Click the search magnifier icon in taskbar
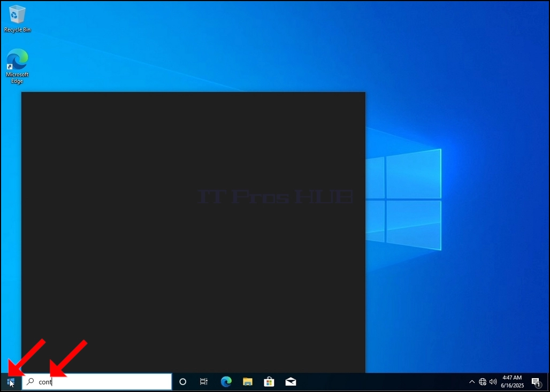 pos(30,381)
